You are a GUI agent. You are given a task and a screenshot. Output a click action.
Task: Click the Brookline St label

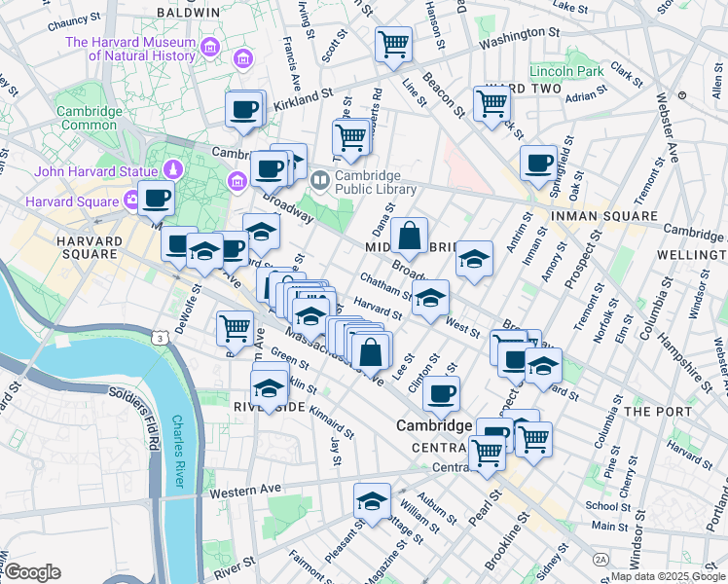tap(507, 541)
